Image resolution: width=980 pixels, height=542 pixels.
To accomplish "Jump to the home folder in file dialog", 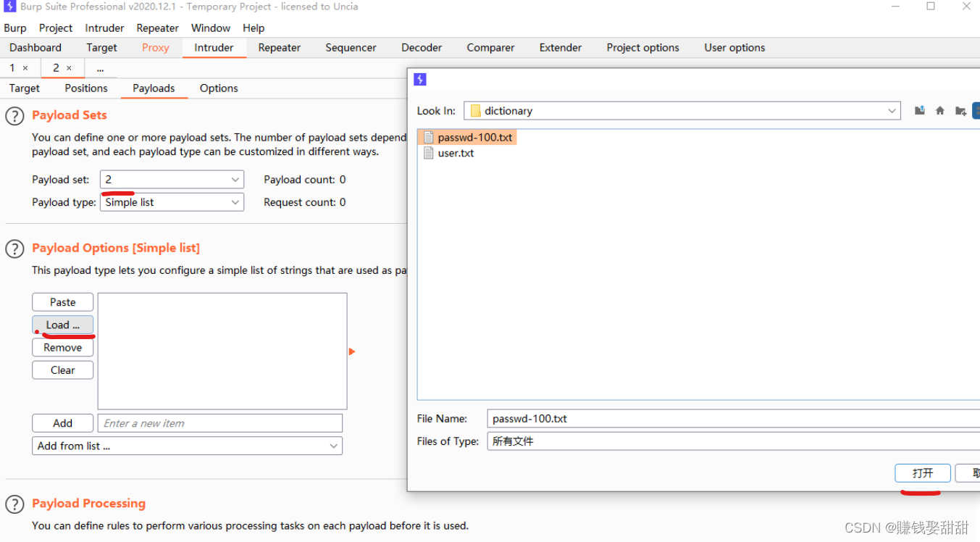I will (x=939, y=111).
